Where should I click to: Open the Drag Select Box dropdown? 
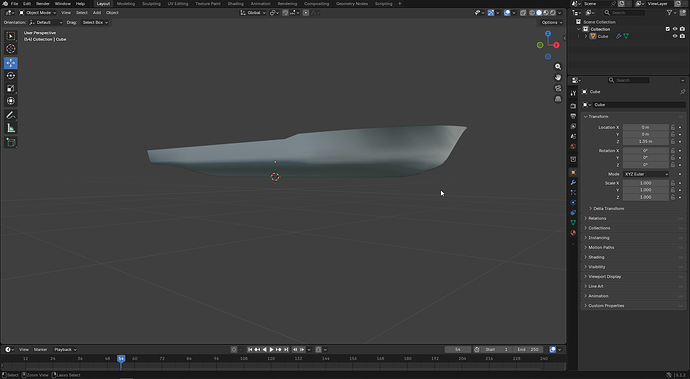[x=95, y=22]
